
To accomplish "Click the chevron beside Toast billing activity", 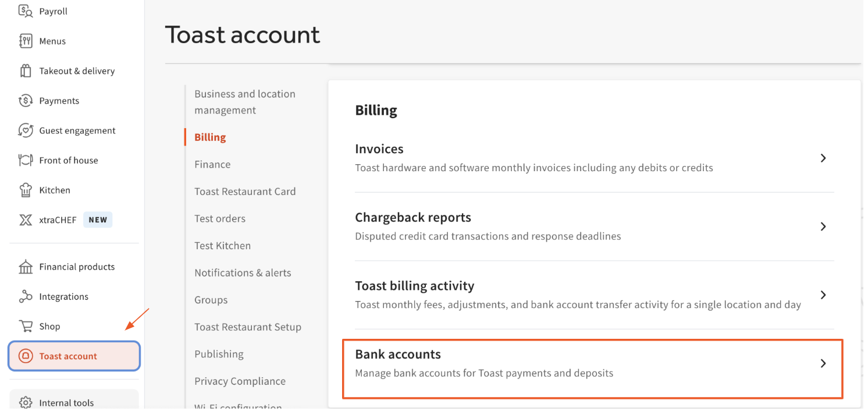I will tap(823, 295).
